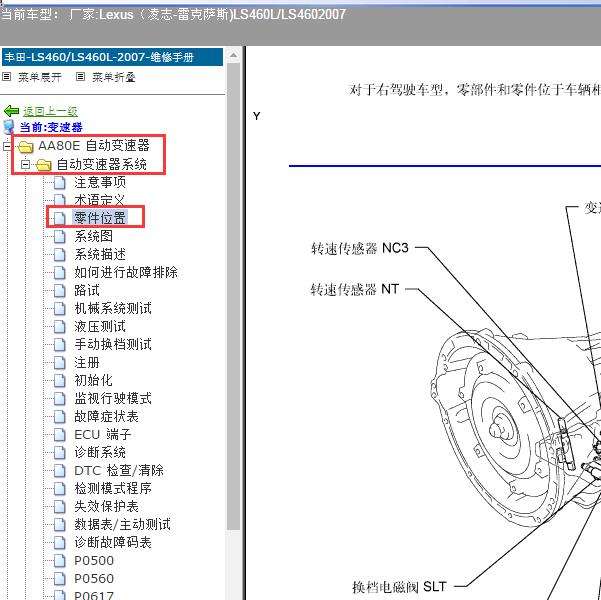This screenshot has height=600, width=601.
Task: Open the 监视行驶模式 page
Action: pyautogui.click(x=113, y=398)
